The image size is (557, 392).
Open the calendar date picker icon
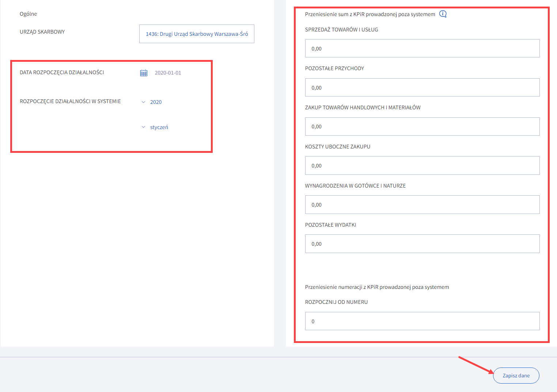point(144,73)
